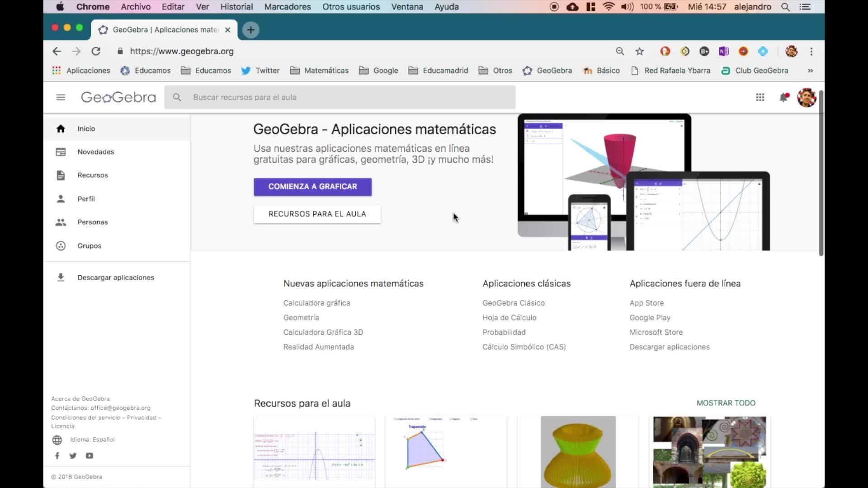Click MOSTRAR TODO for classroom resources
Screen dimensions: 868x488
[x=726, y=403]
